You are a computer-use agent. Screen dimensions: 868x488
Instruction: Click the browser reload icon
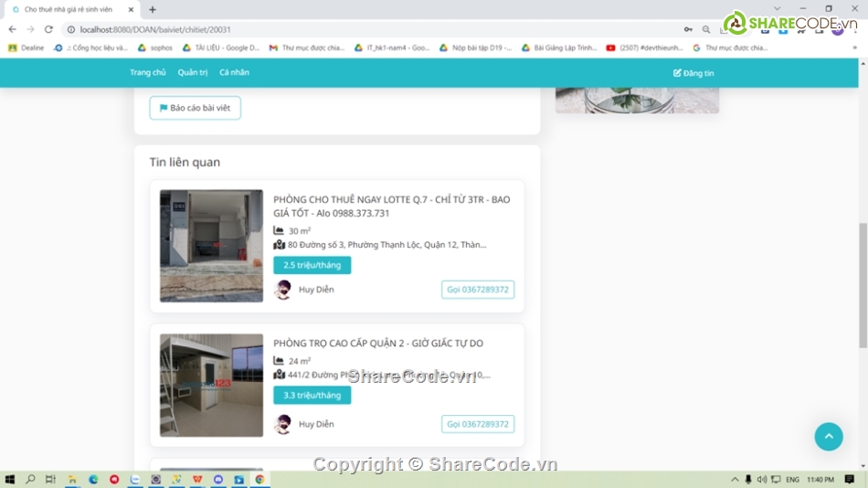pyautogui.click(x=48, y=29)
